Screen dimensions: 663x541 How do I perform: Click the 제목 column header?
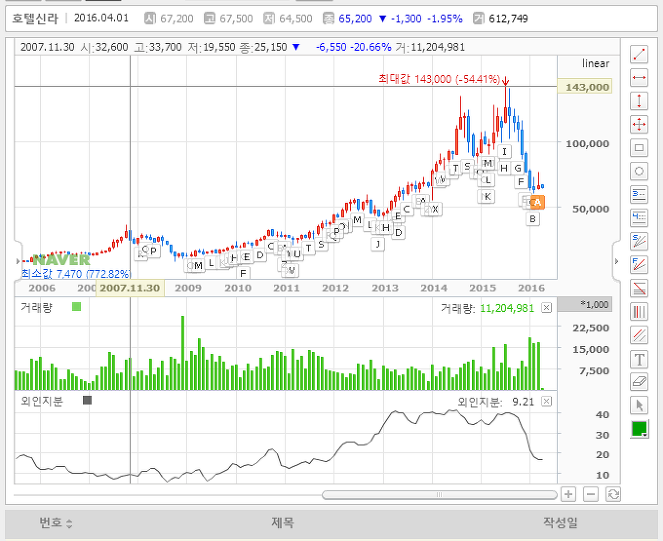[x=282, y=523]
